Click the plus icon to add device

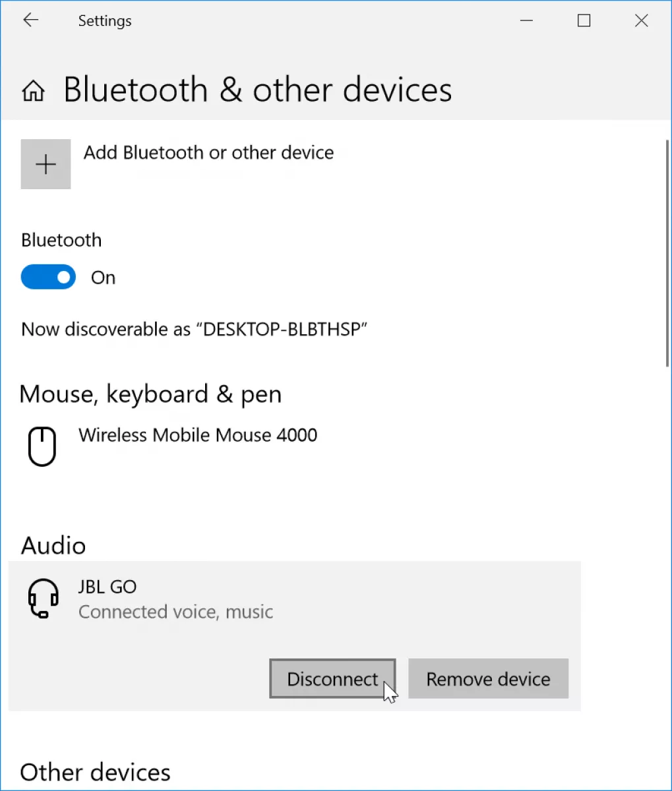46,164
